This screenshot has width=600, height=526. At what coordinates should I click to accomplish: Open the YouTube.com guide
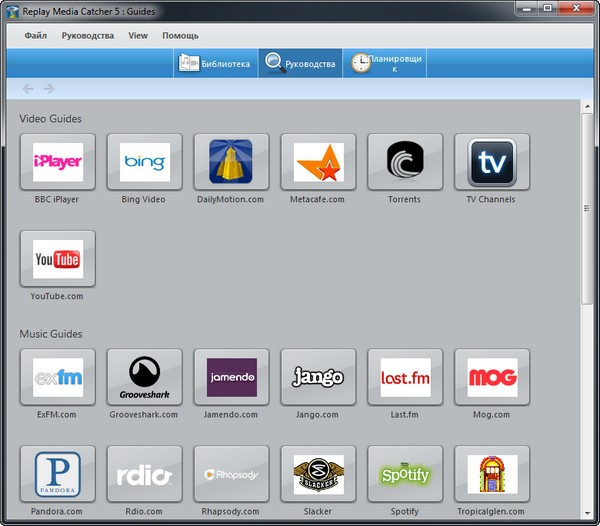[x=58, y=259]
